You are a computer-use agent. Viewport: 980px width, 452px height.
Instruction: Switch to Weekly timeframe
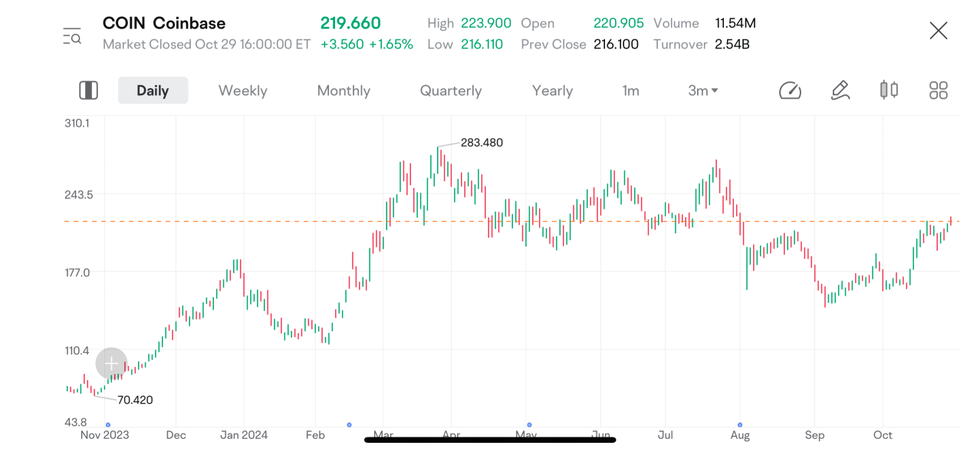click(242, 91)
